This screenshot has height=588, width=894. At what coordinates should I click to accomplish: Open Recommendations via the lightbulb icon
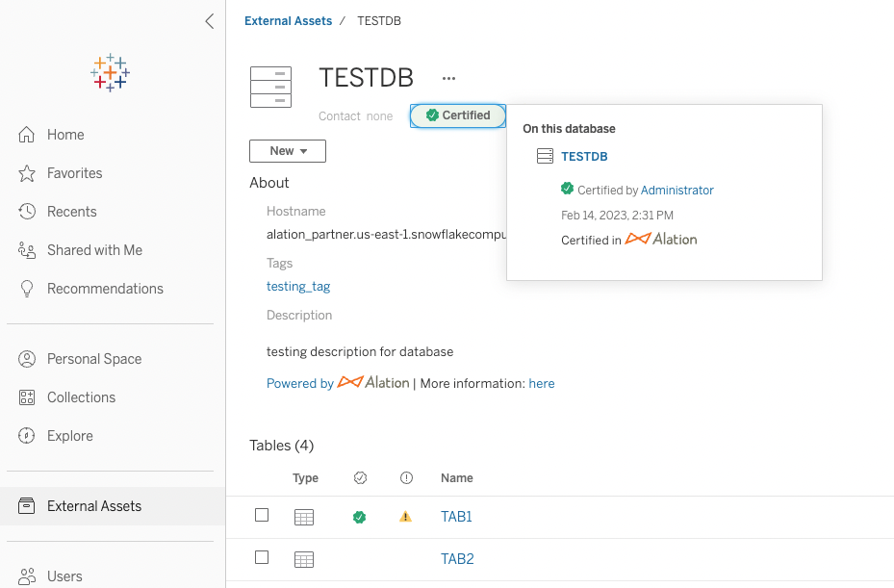point(26,289)
